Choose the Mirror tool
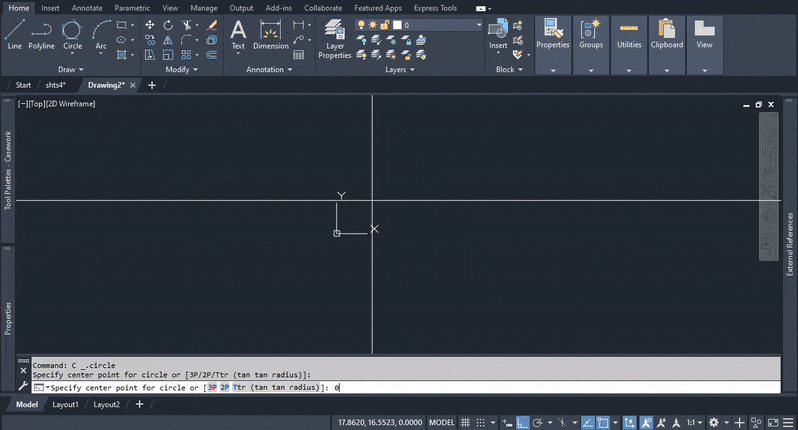798x430 pixels. 168,40
